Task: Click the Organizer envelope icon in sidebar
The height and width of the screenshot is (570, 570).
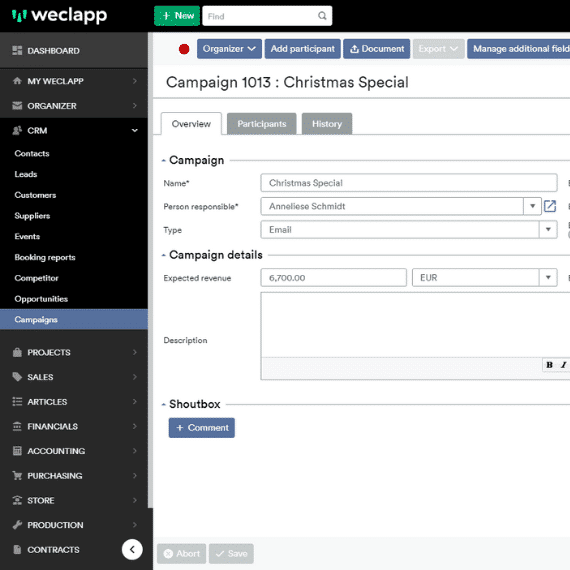Action: 17,105
